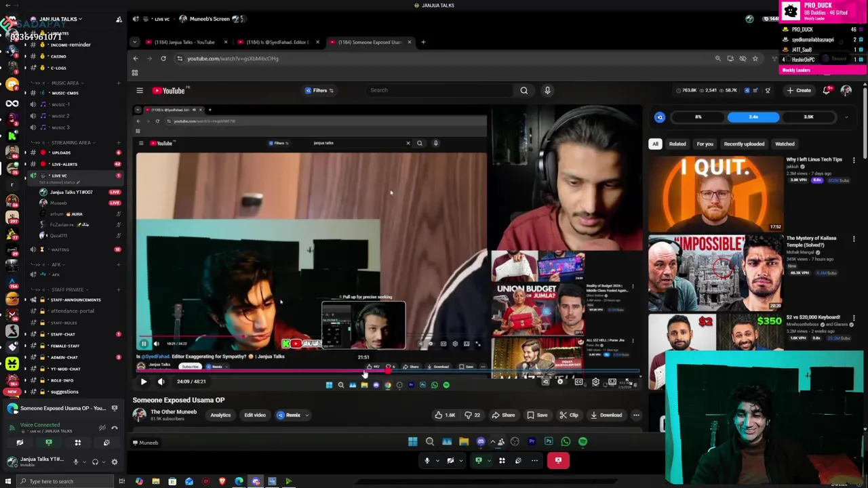Select Recently uploaded filter chip
The width and height of the screenshot is (868, 488).
coord(744,144)
